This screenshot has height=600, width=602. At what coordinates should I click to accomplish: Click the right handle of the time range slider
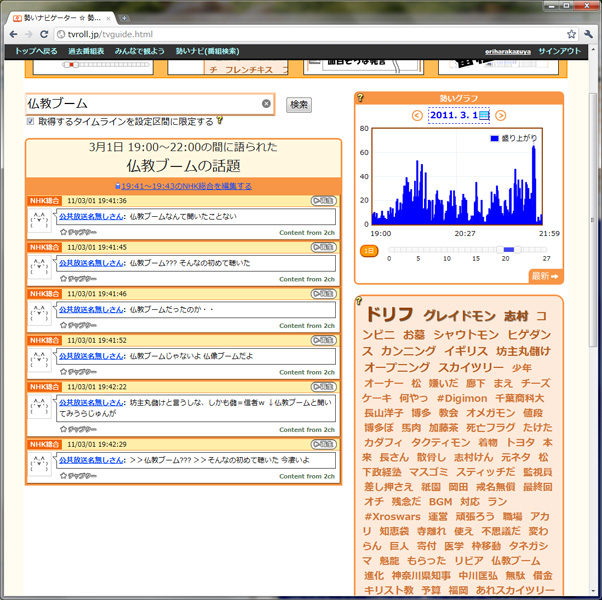[x=518, y=250]
